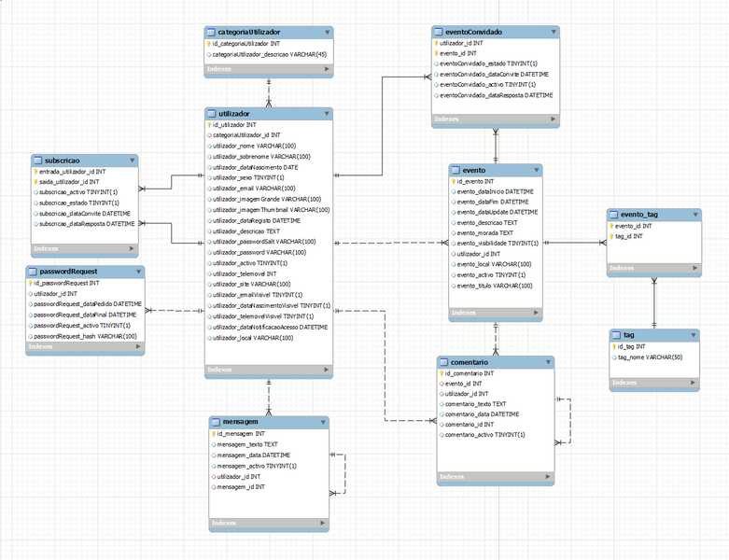The image size is (729, 560).
Task: Click the key icon beside id_passwordRequest
Action: coord(31,282)
